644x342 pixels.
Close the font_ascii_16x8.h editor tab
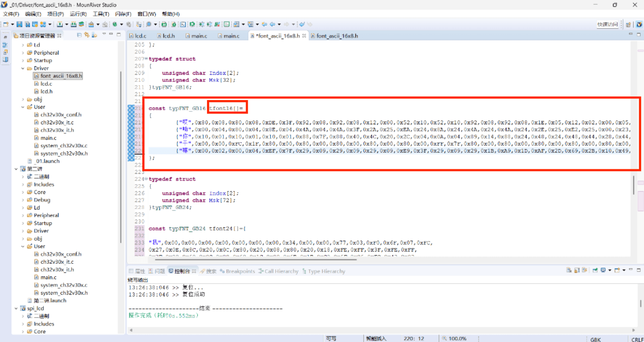[x=304, y=36]
